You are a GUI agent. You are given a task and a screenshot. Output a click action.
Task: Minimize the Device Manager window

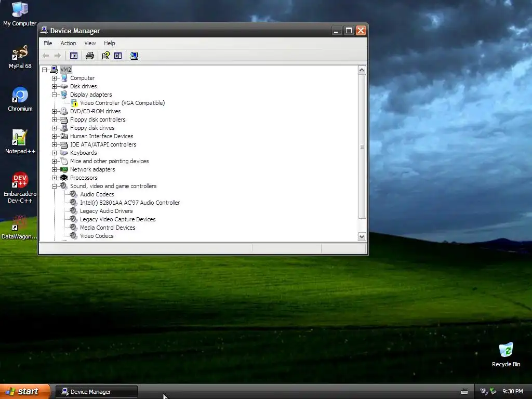point(336,31)
